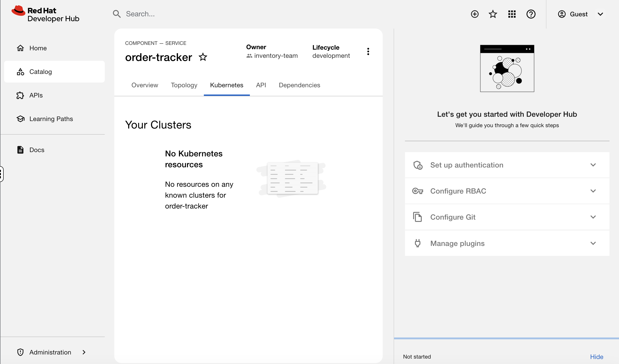The width and height of the screenshot is (619, 364).
Task: Favorite order-tracker with star toggle
Action: coord(203,57)
